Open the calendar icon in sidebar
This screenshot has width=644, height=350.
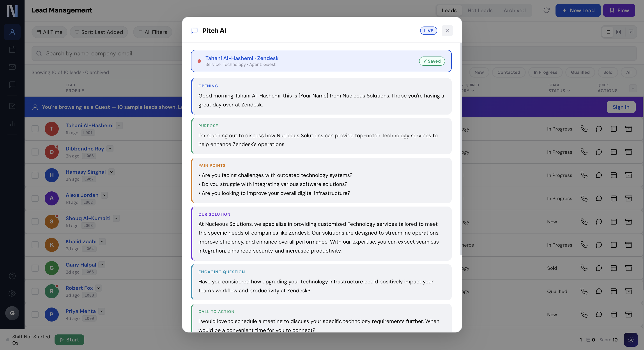click(x=12, y=49)
